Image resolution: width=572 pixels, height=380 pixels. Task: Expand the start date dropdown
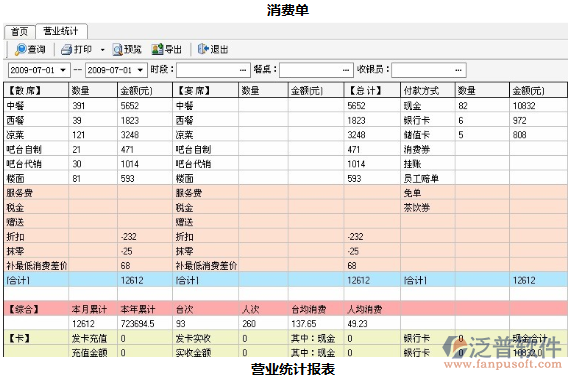click(63, 70)
